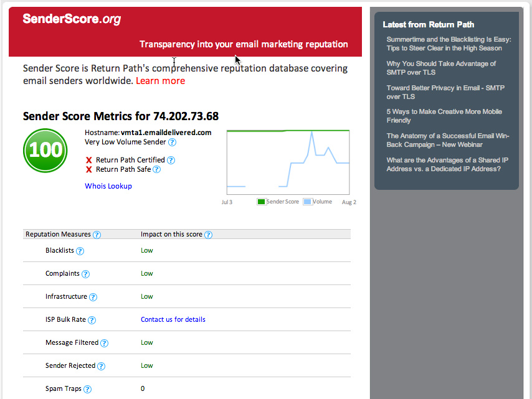Open 5 Ways to Make Creative More Mobile Friendly
This screenshot has height=399, width=532.
(x=444, y=116)
